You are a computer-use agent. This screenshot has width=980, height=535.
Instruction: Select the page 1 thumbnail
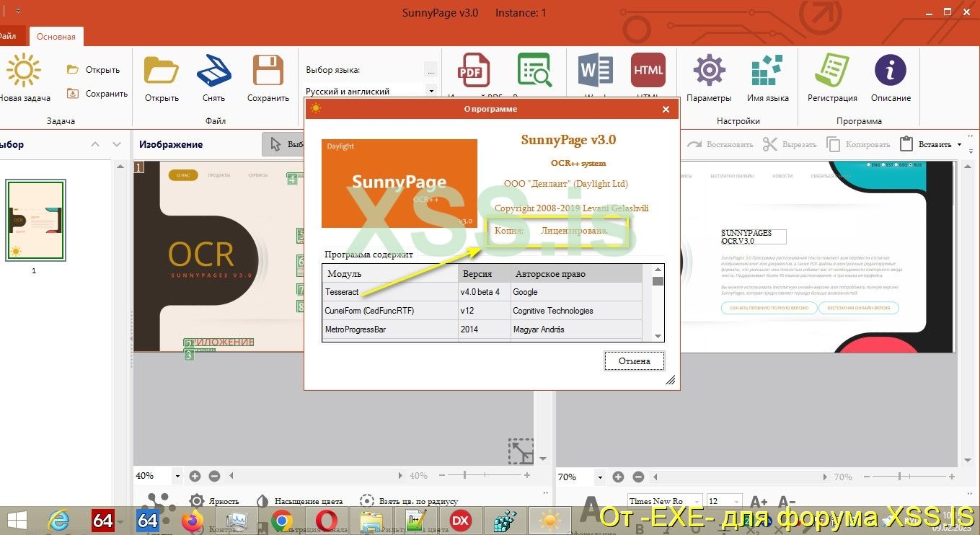coord(35,220)
